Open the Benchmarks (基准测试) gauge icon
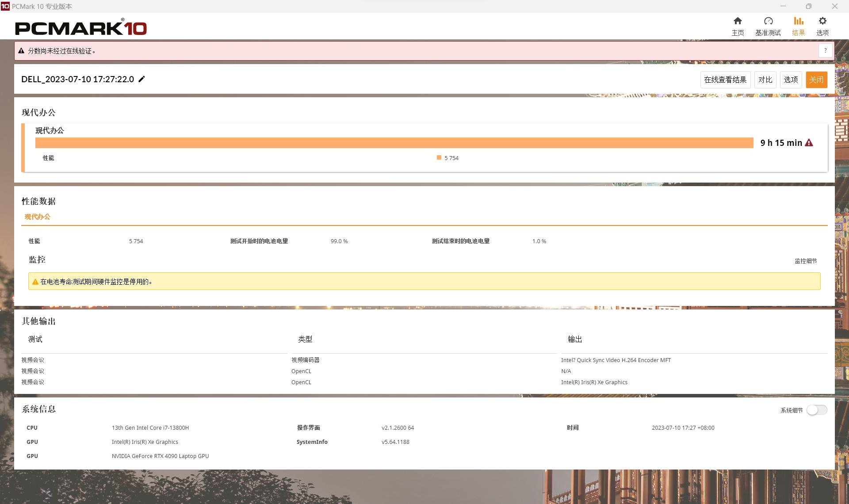 (768, 21)
